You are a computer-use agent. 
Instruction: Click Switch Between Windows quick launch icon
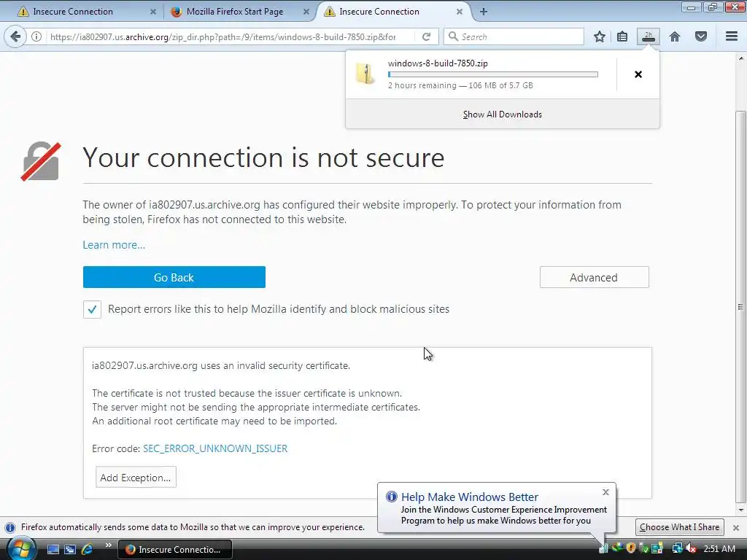point(69,549)
